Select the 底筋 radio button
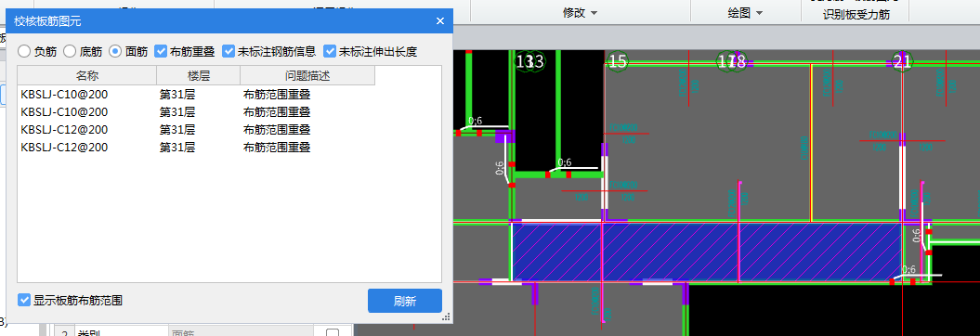Screen dimensions: 980x336 click(70, 52)
